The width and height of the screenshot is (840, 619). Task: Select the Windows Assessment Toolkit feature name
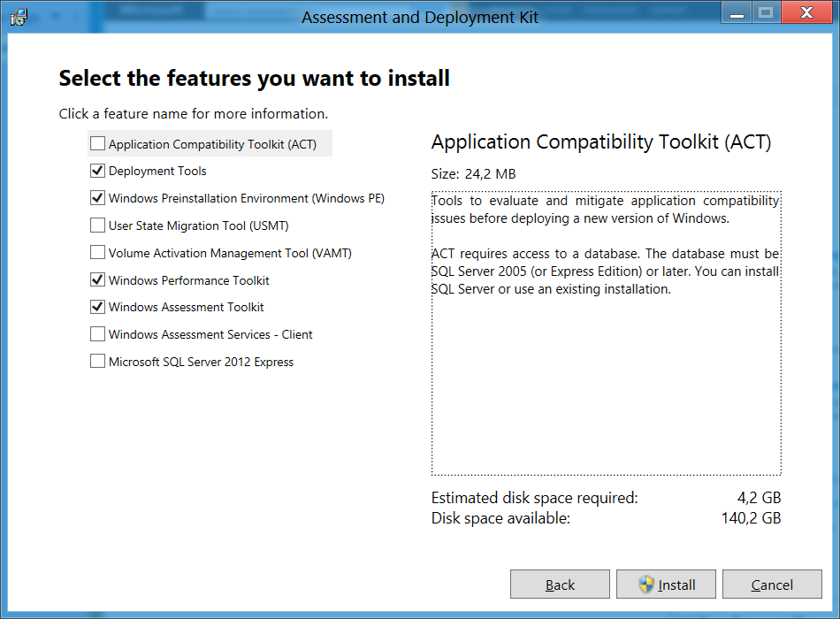(187, 307)
